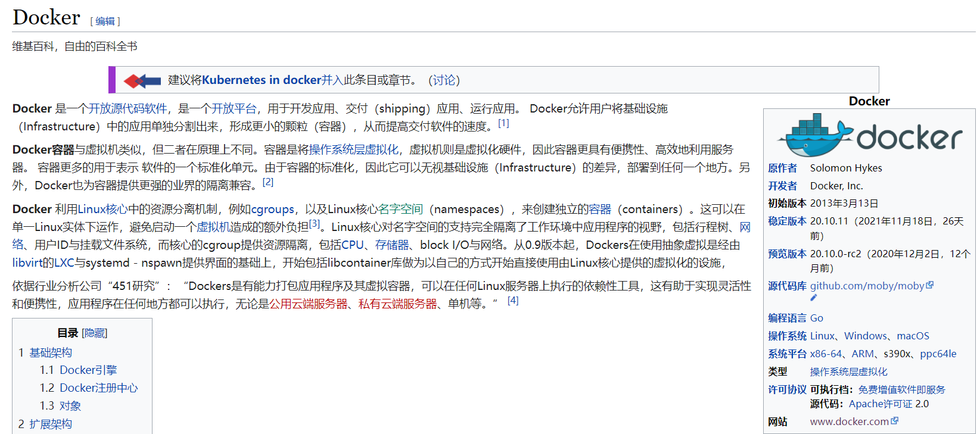Open 开放源代码软件 link
Viewport: 980px width, 434px height.
tap(127, 109)
